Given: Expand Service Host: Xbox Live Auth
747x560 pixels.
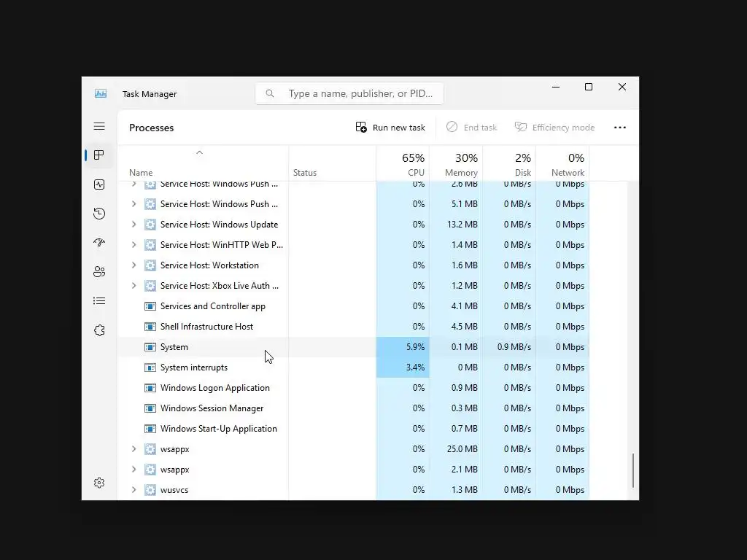Looking at the screenshot, I should [x=134, y=286].
